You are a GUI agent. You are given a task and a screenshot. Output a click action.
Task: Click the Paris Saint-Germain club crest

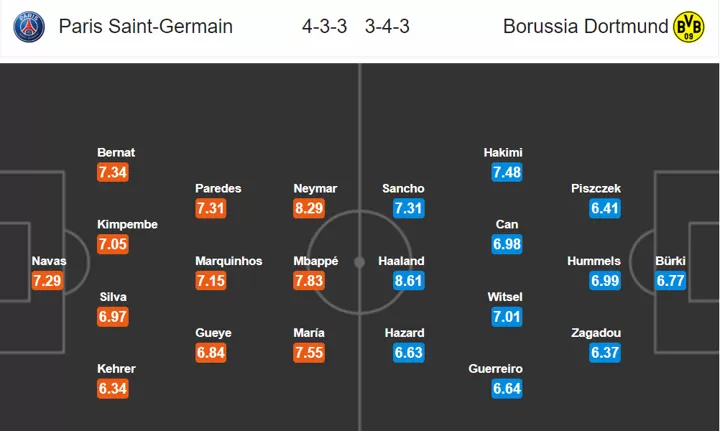coord(29,27)
